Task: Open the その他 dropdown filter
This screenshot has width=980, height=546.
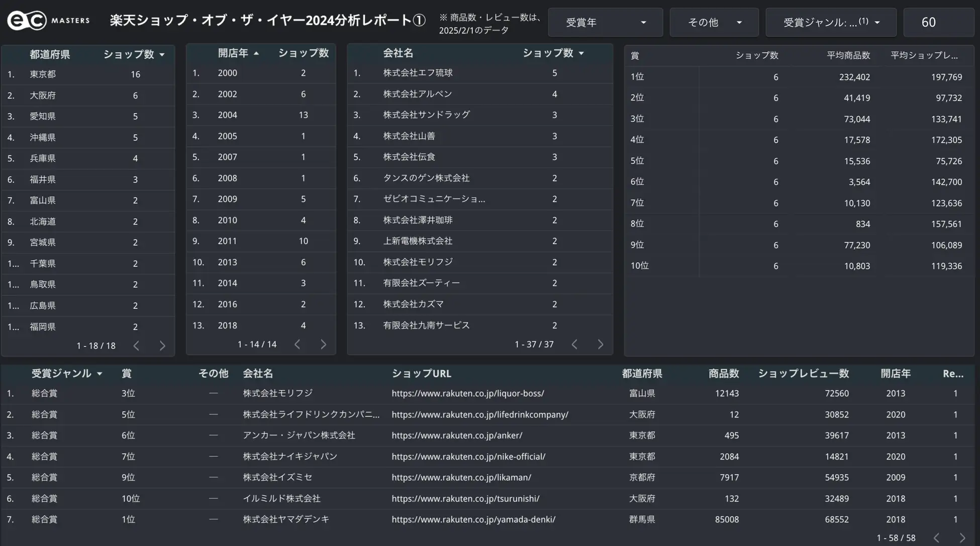Action: pos(714,23)
